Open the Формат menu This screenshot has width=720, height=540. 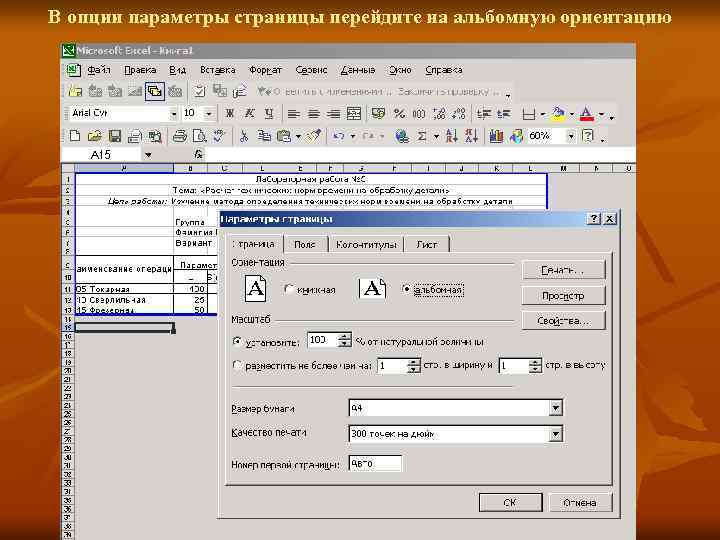[265, 70]
